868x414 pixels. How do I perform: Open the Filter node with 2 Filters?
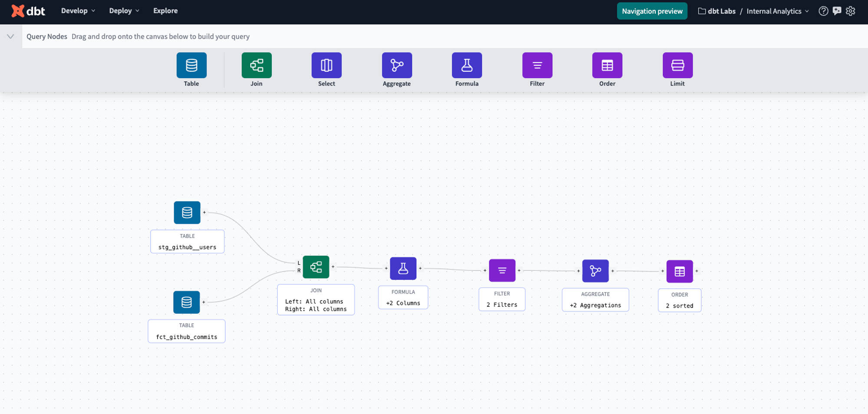pos(502,270)
